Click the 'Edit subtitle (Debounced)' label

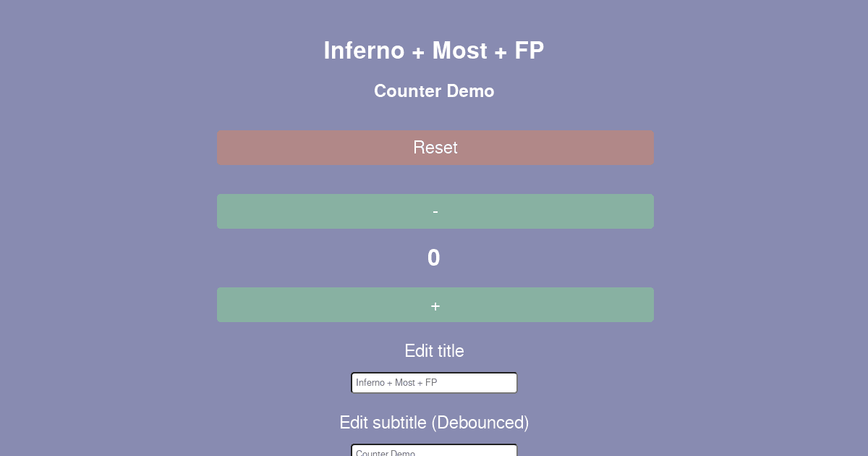coord(434,423)
